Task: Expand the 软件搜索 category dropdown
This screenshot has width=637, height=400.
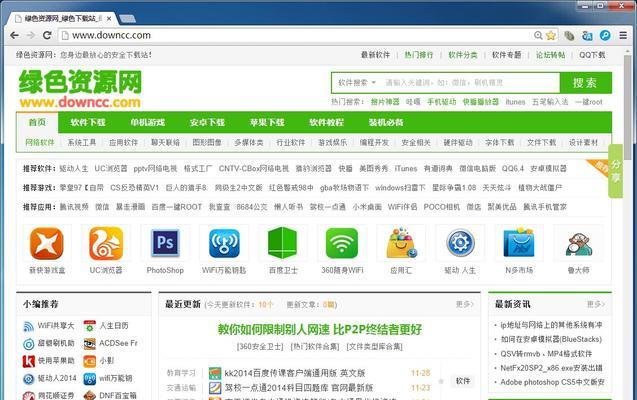Action: (x=357, y=83)
